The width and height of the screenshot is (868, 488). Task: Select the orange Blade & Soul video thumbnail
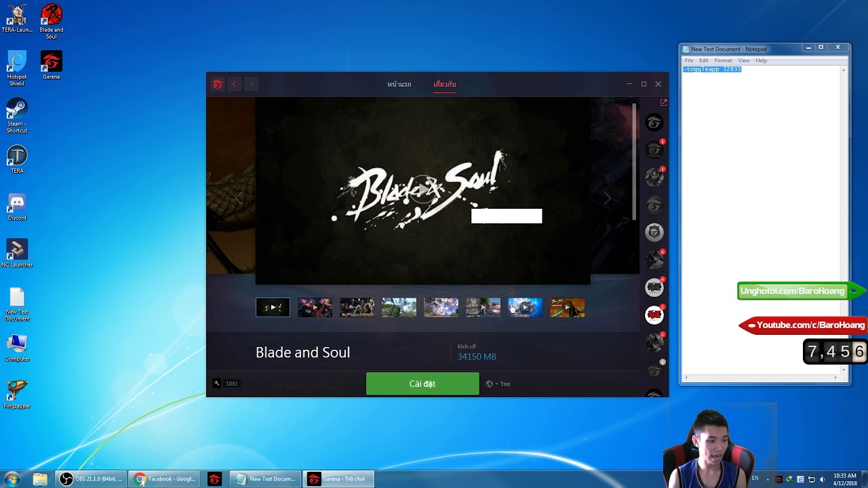567,308
